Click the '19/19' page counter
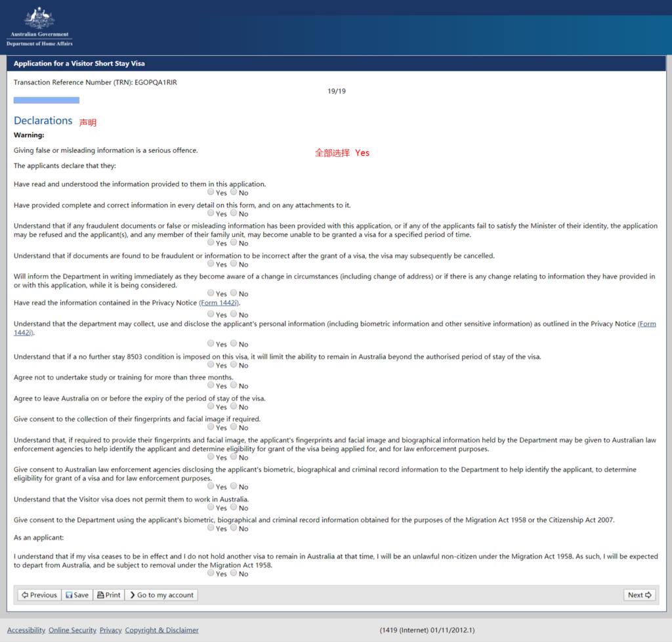Viewport: 672px width, 642px height. click(x=337, y=91)
